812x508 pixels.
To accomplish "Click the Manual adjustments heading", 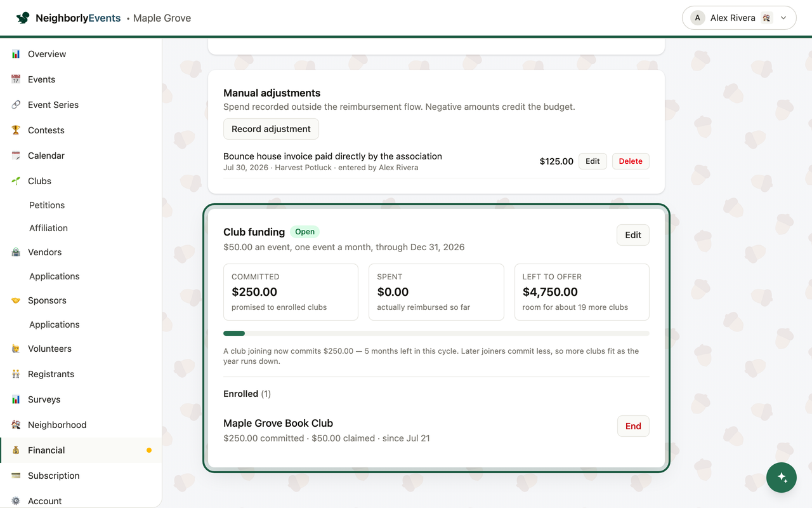I will pos(272,93).
